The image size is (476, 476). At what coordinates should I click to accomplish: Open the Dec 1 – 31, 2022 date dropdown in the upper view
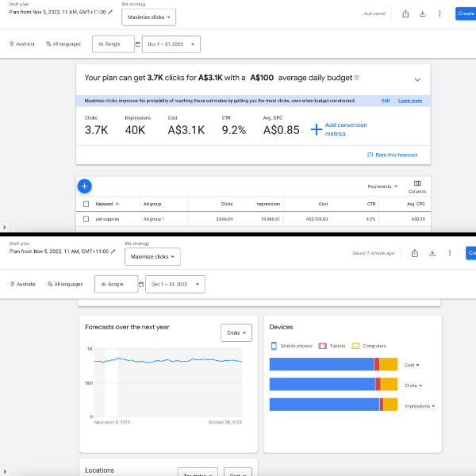tap(171, 44)
